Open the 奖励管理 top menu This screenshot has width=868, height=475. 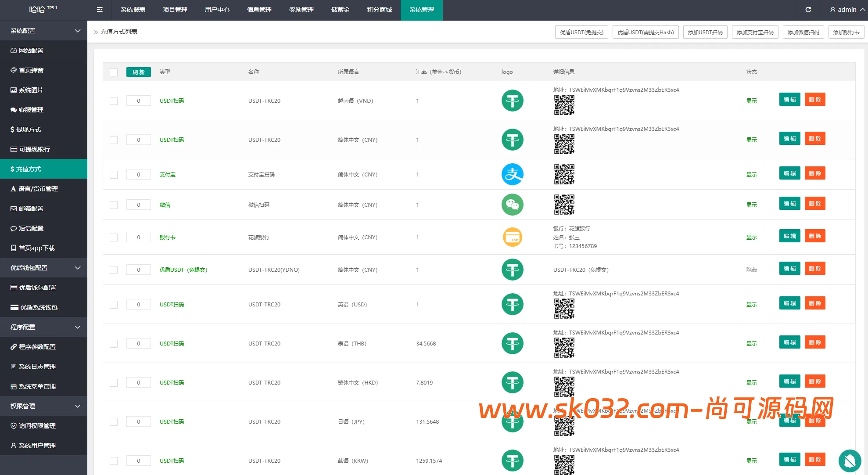point(301,10)
